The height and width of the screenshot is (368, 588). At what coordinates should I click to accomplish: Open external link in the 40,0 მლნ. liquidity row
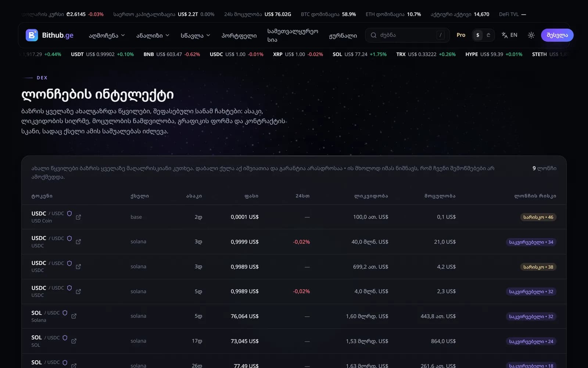pos(78,242)
